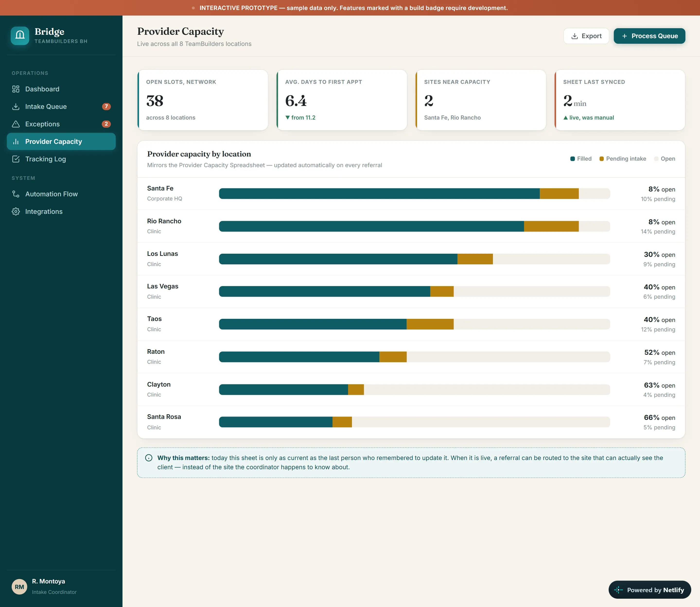Click the Taos location name

[x=155, y=319]
